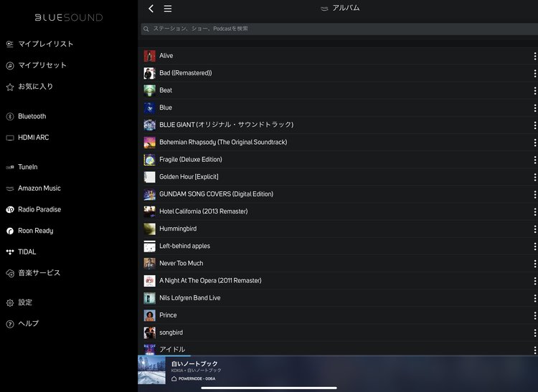Click the Golden Hour album cover thumbnail
Image resolution: width=538 pixels, height=392 pixels.
tap(149, 177)
